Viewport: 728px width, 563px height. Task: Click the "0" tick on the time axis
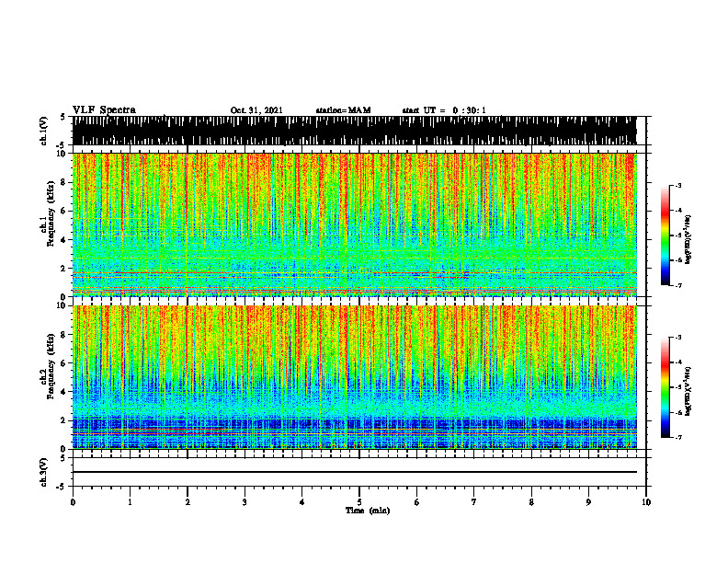(73, 502)
